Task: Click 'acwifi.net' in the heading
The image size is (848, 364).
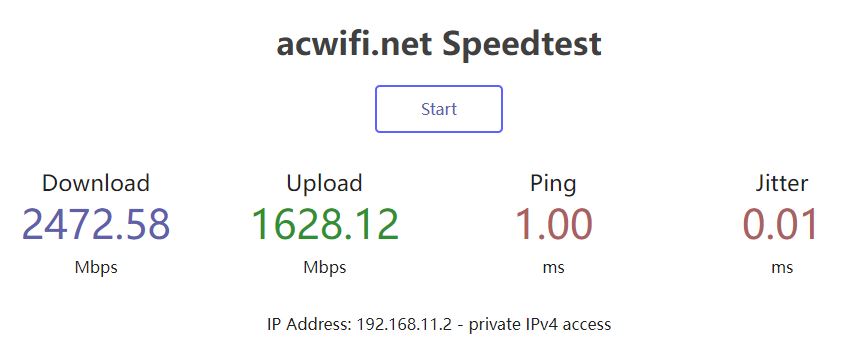Action: pos(354,44)
